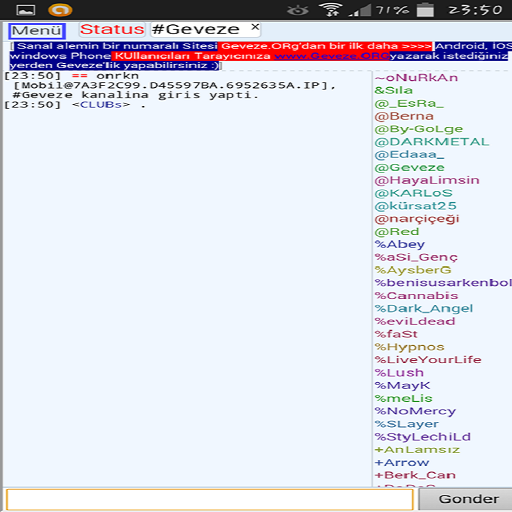The image size is (512, 512).
Task: Select user @_EsRa_ in nick list
Action: tap(409, 103)
